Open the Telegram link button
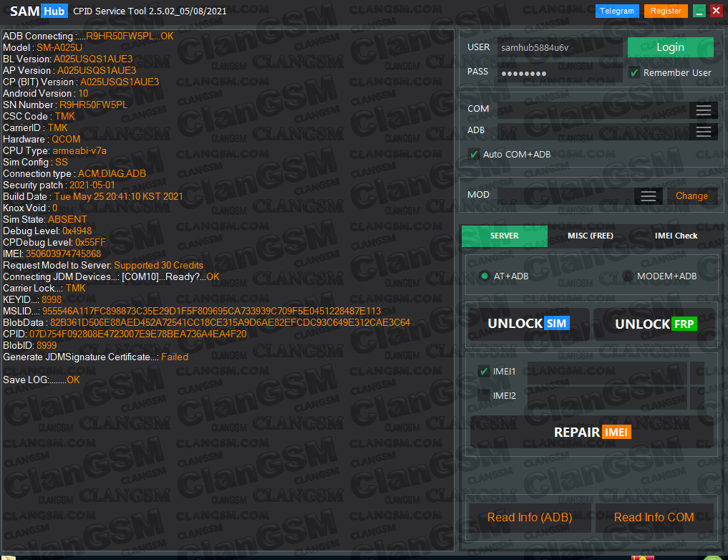The image size is (728, 560). tap(617, 11)
